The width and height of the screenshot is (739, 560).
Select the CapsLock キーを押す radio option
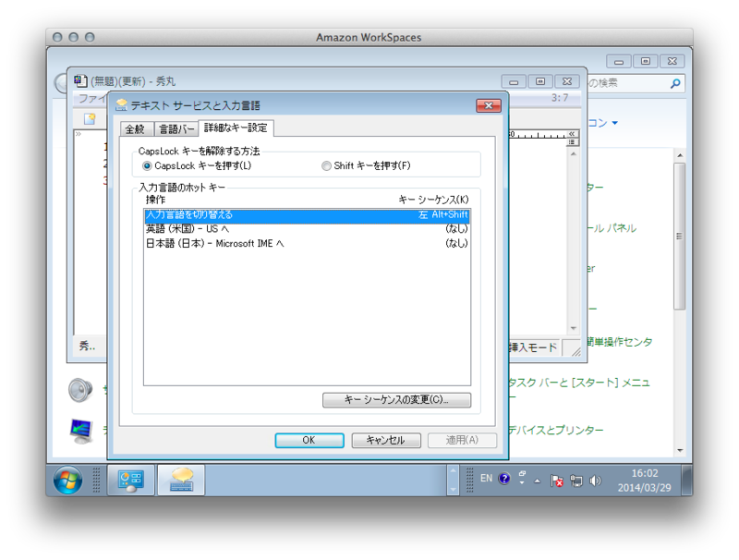pos(147,166)
